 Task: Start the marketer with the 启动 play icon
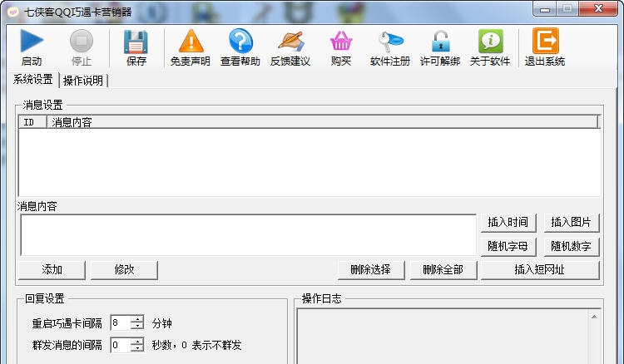(32, 41)
